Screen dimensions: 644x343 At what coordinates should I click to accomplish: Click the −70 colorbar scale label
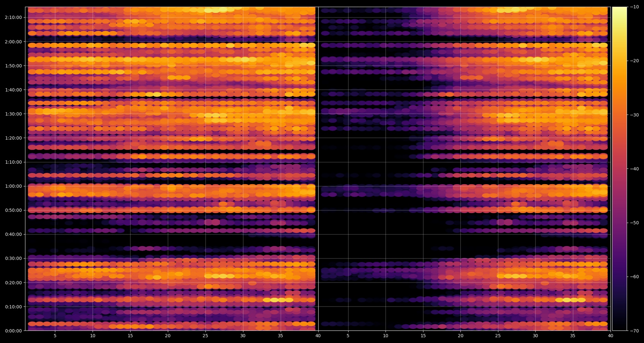pyautogui.click(x=634, y=331)
